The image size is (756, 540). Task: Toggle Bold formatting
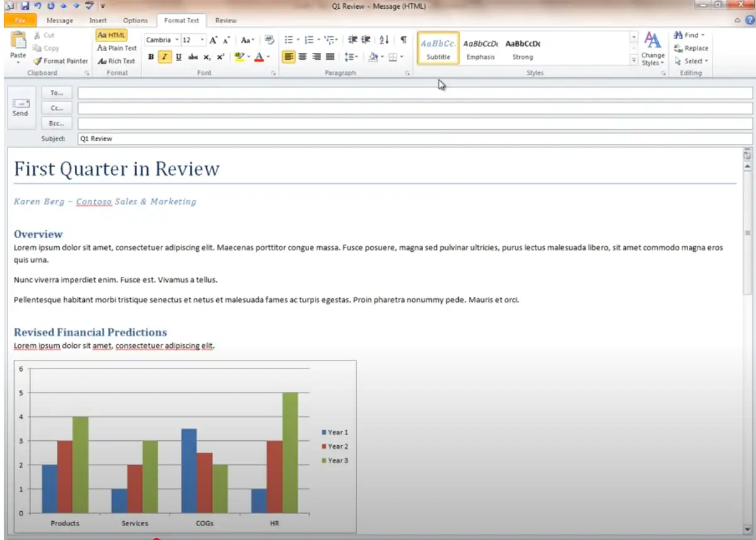[151, 57]
